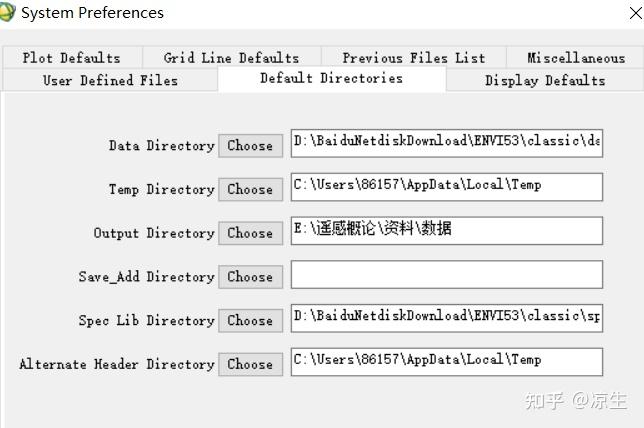Open the User Defined Files tab
The height and width of the screenshot is (428, 644).
pyautogui.click(x=110, y=80)
